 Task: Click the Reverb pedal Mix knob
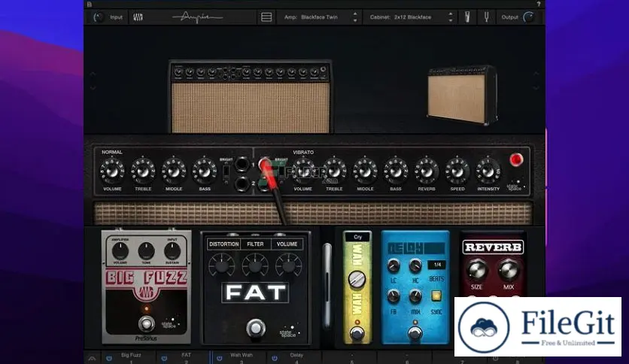pyautogui.click(x=509, y=270)
